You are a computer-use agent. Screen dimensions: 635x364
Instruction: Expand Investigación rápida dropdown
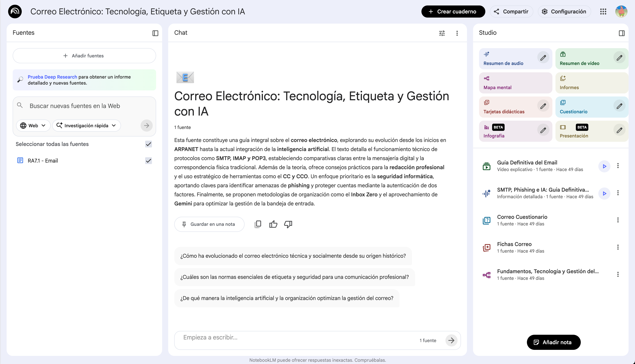click(86, 126)
